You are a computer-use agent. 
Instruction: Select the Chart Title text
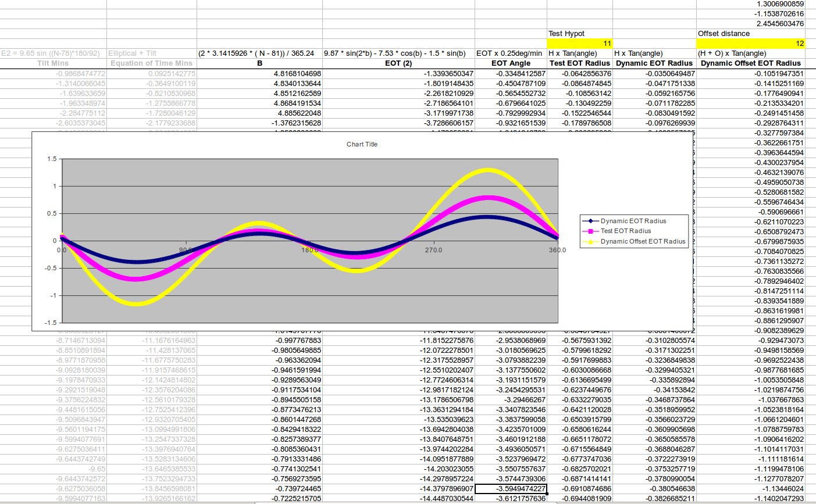tap(362, 144)
